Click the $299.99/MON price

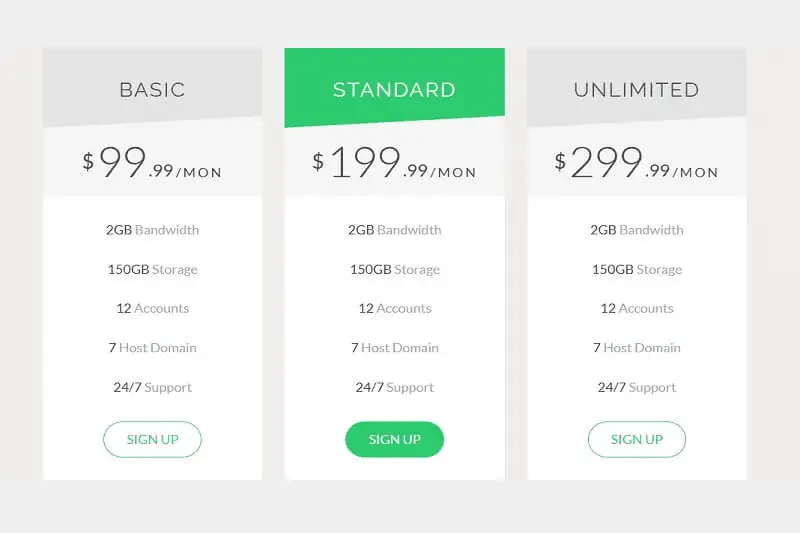pyautogui.click(x=637, y=163)
